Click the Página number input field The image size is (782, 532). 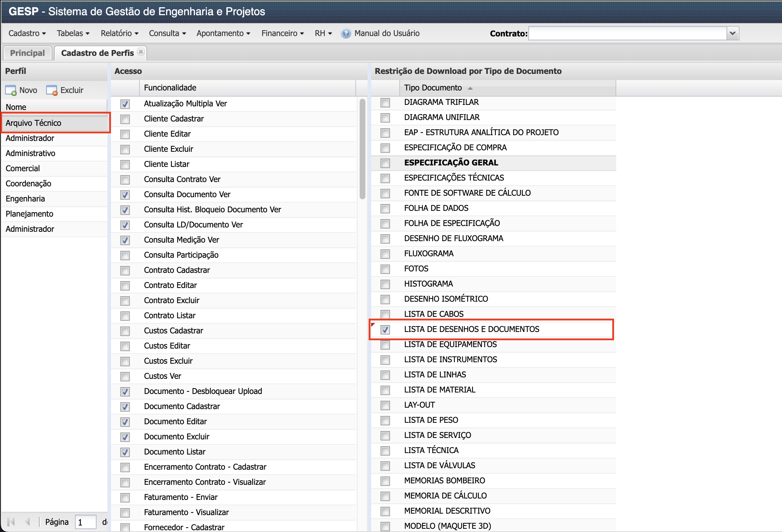point(85,522)
